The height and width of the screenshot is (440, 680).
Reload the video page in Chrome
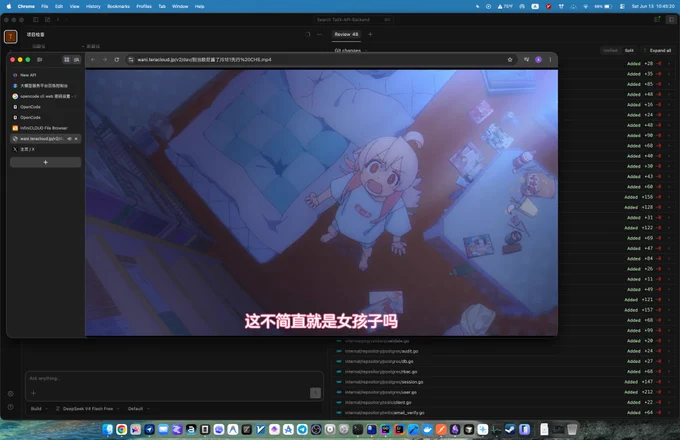(117, 59)
